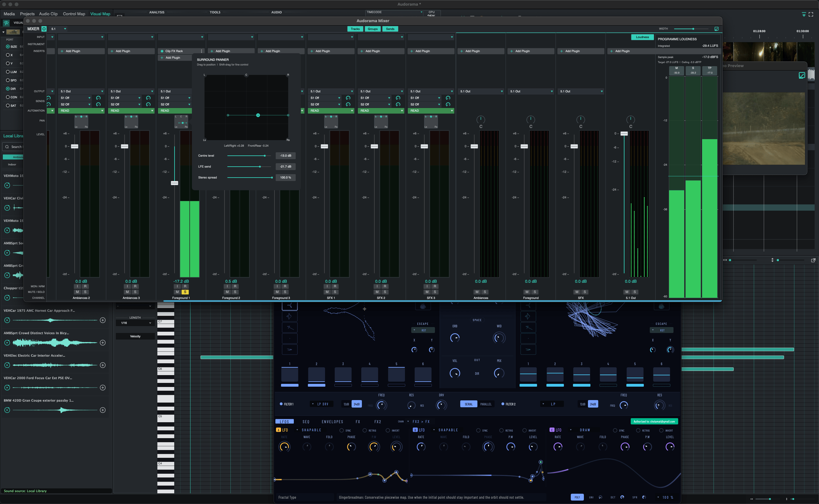Switch to the ENVELOPES tab
The image size is (819, 504).
[332, 422]
